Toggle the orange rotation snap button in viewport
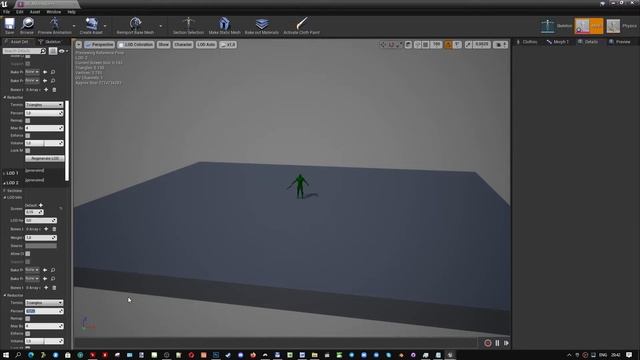 (448, 44)
